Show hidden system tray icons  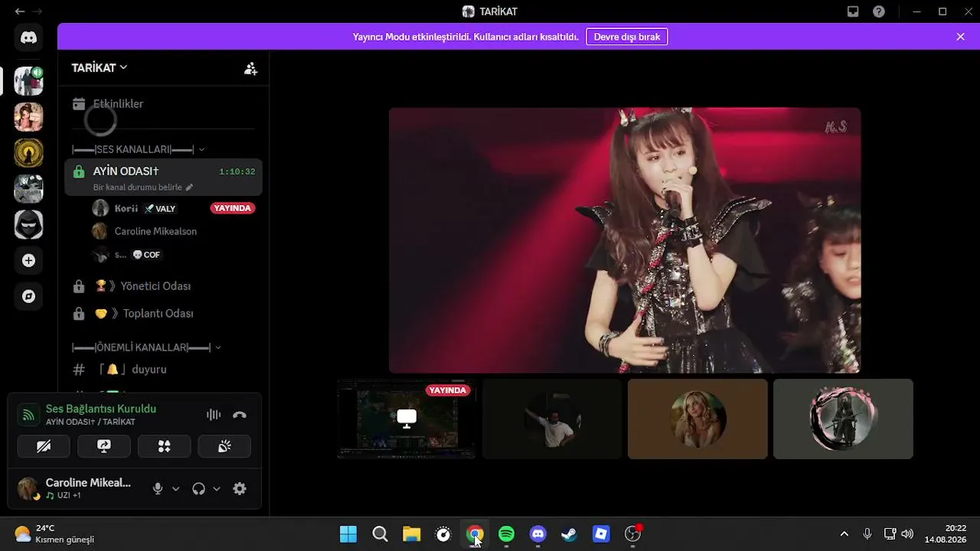pyautogui.click(x=844, y=534)
